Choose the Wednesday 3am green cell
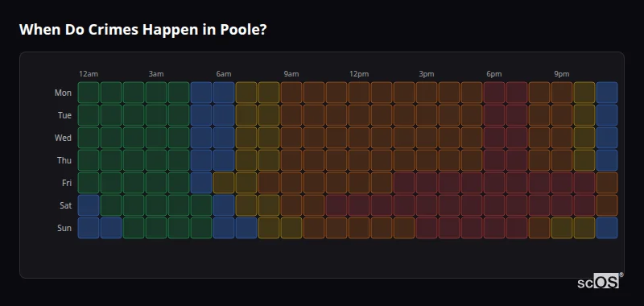Screen dimensions: 644x306 (156, 138)
